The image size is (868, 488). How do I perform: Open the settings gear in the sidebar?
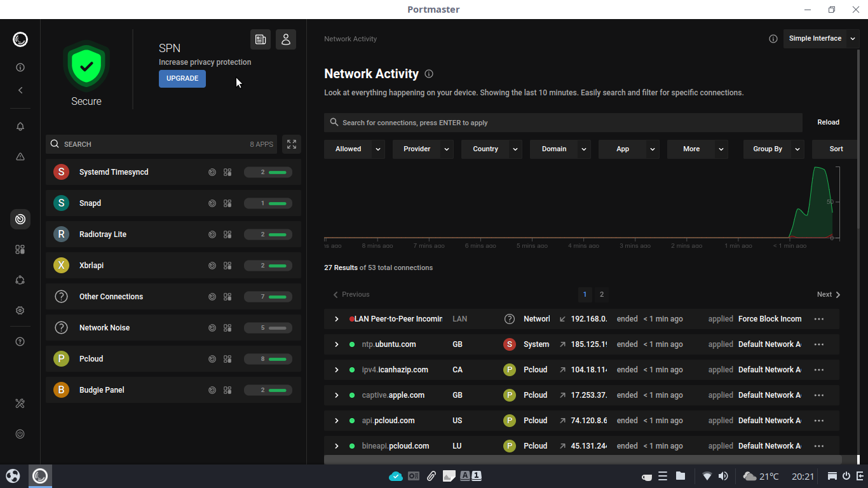[x=20, y=311]
